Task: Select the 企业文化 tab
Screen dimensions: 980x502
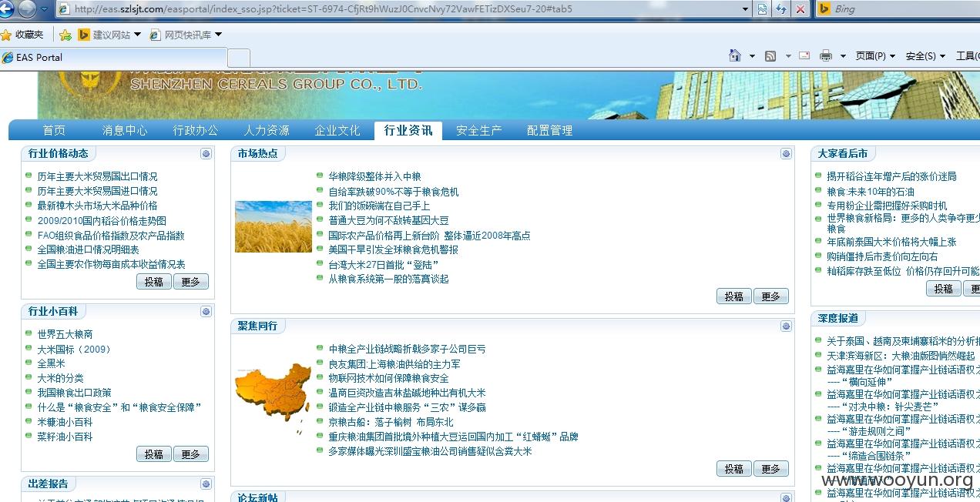Action: 337,130
